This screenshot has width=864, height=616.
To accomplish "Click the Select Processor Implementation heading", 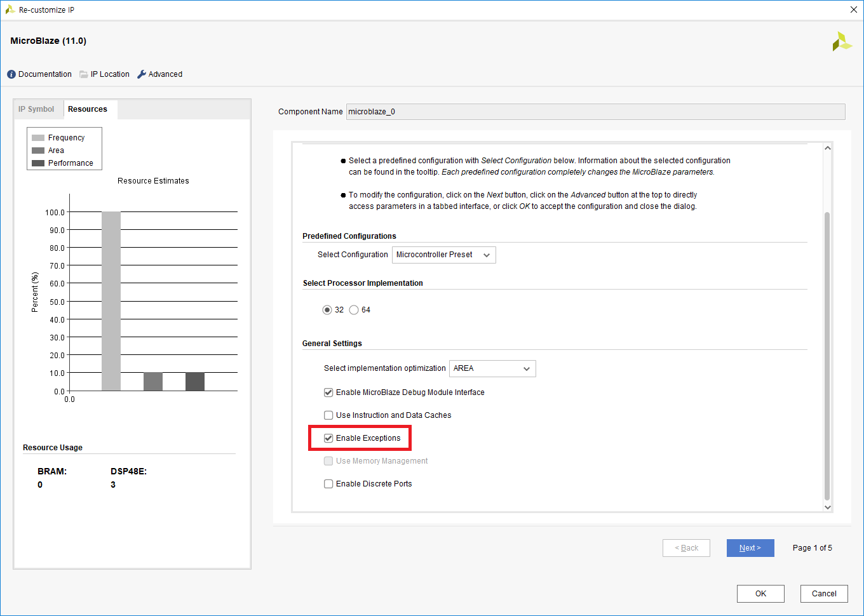I will (363, 283).
